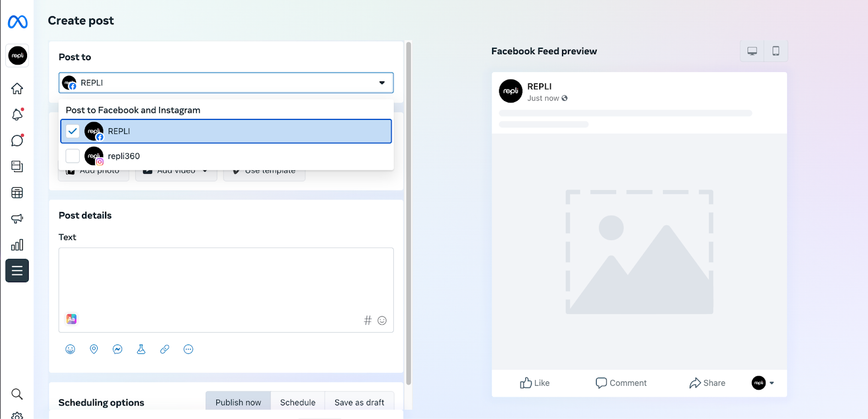This screenshot has width=868, height=419.
Task: Switch preview to mobile view
Action: coord(776,51)
